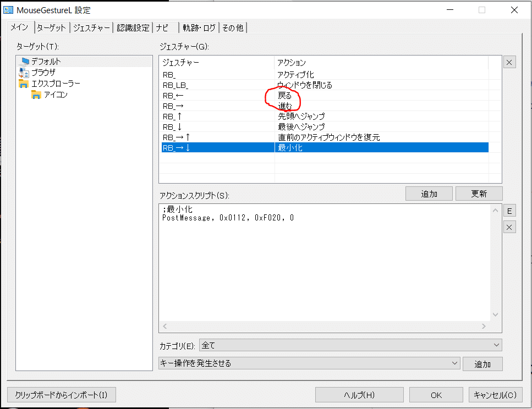Click the デフォルト target icon
Viewport: 532px width, 409px height.
point(25,62)
